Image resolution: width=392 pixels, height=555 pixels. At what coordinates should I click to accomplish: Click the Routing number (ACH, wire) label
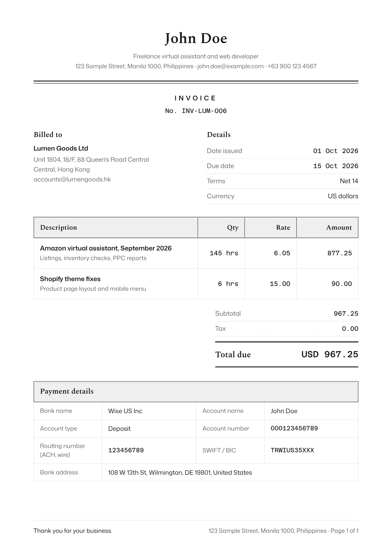pyautogui.click(x=63, y=451)
